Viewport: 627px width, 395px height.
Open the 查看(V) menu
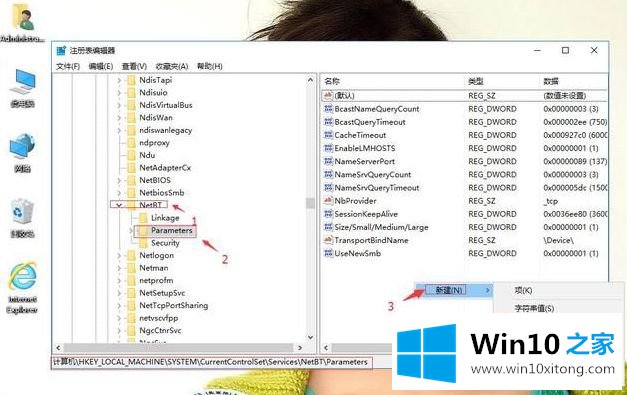(134, 66)
